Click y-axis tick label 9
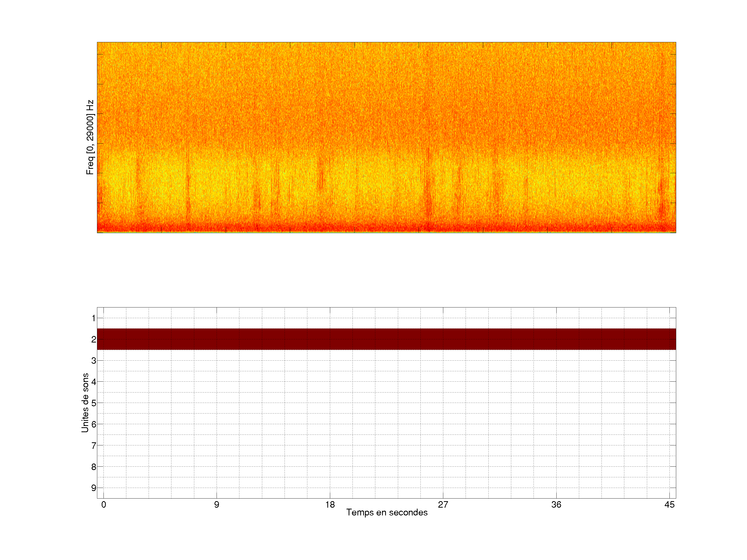 pyautogui.click(x=94, y=488)
